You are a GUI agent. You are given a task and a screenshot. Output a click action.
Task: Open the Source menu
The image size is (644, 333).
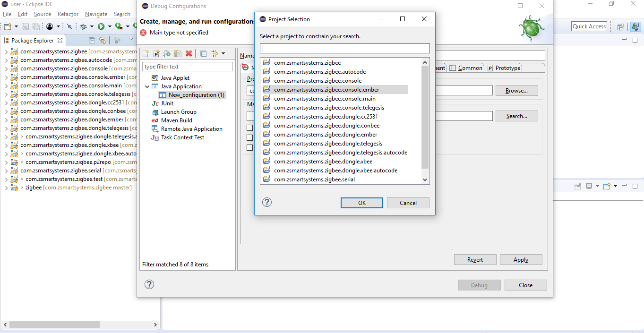43,14
